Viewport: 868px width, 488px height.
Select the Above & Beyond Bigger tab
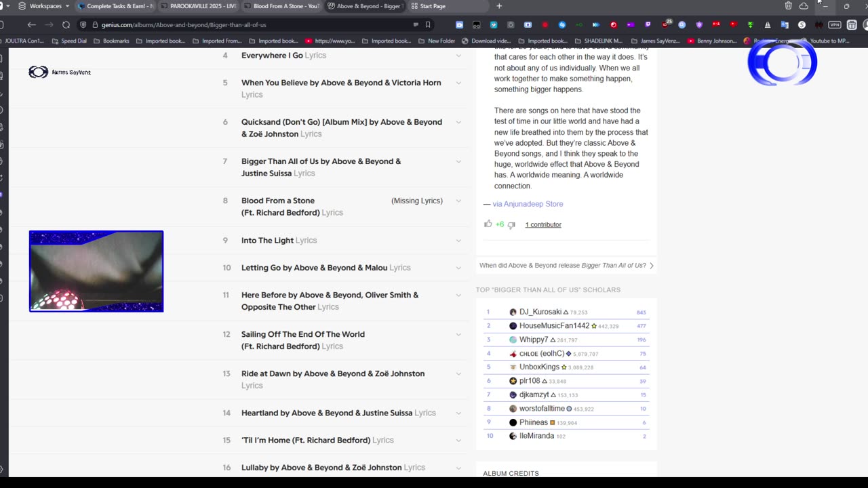coord(365,6)
